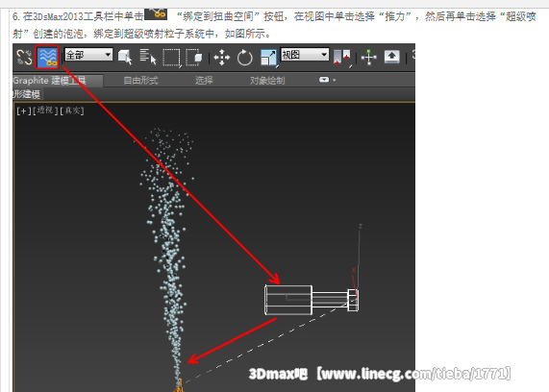Open the 真实 viewport shading menu
Image resolution: width=549 pixels, height=392 pixels.
pyautogui.click(x=72, y=110)
